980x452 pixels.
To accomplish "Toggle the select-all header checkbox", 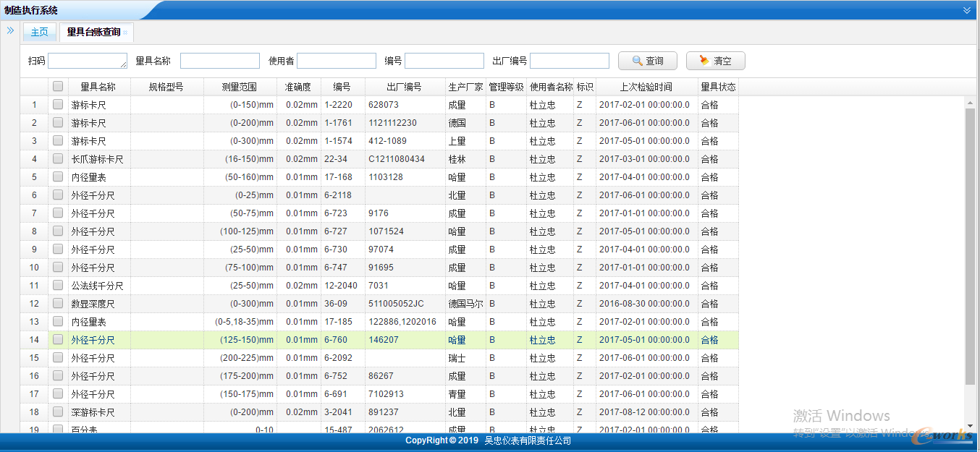I will coord(58,86).
